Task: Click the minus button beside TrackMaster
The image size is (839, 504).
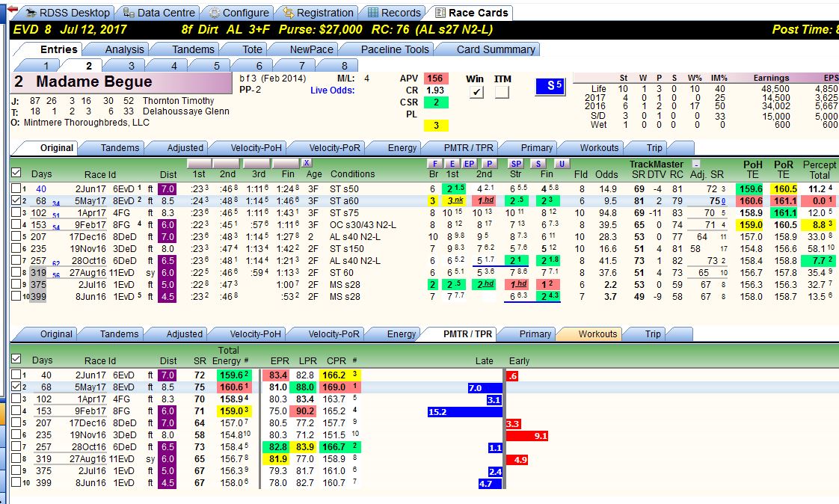Action: [695, 164]
